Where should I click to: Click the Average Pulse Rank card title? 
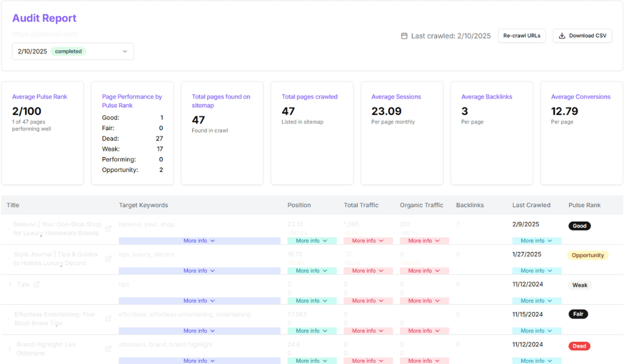(x=40, y=97)
